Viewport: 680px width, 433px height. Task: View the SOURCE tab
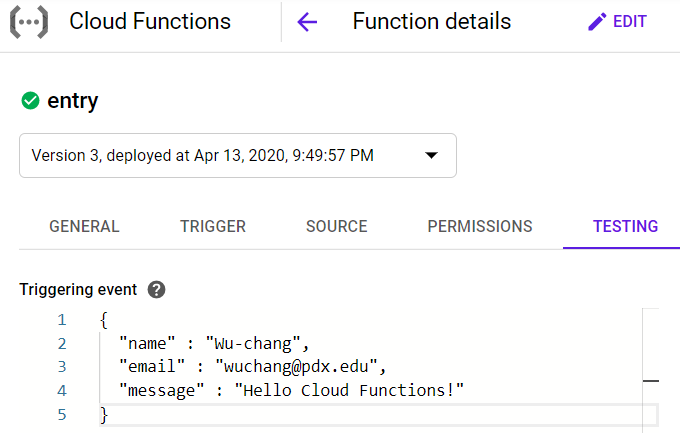pyautogui.click(x=337, y=226)
